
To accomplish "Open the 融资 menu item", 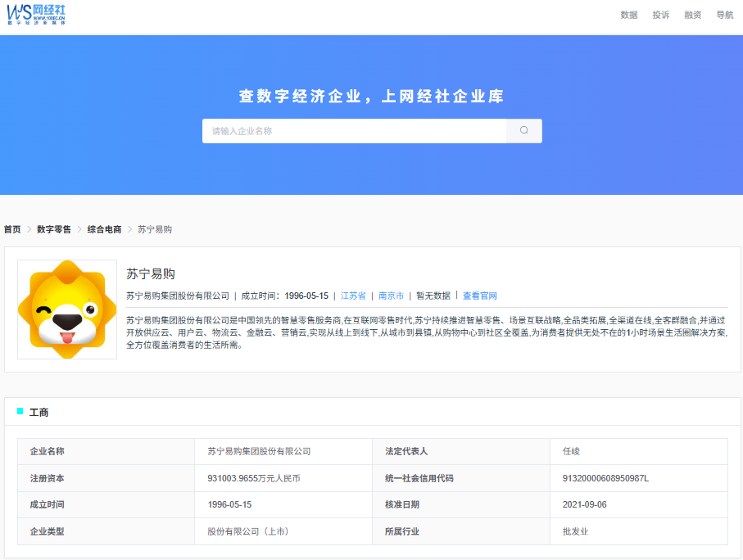I will tap(692, 16).
